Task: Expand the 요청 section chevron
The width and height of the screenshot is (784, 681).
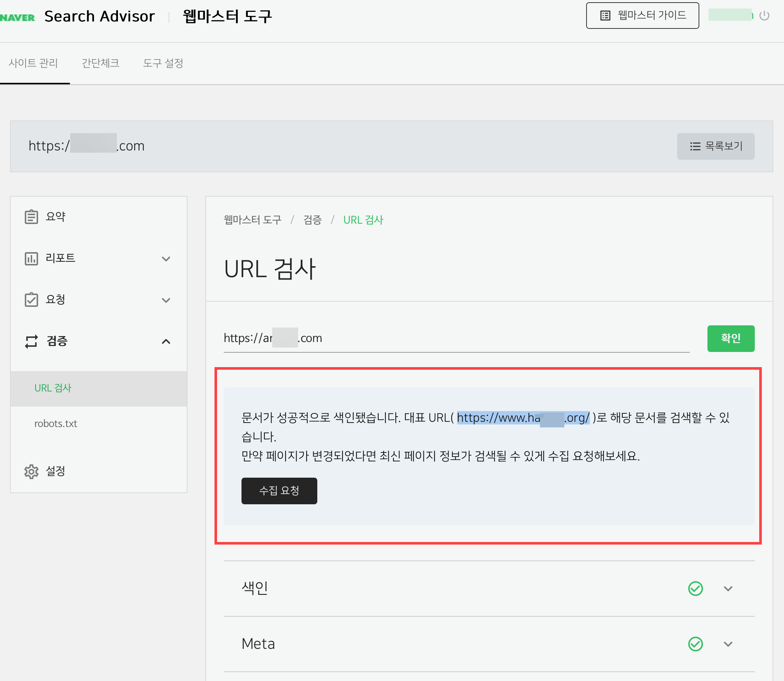Action: click(x=166, y=300)
